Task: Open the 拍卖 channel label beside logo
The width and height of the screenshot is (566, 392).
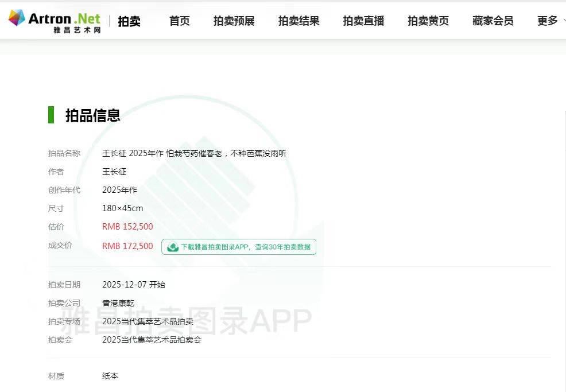Action: (x=129, y=21)
